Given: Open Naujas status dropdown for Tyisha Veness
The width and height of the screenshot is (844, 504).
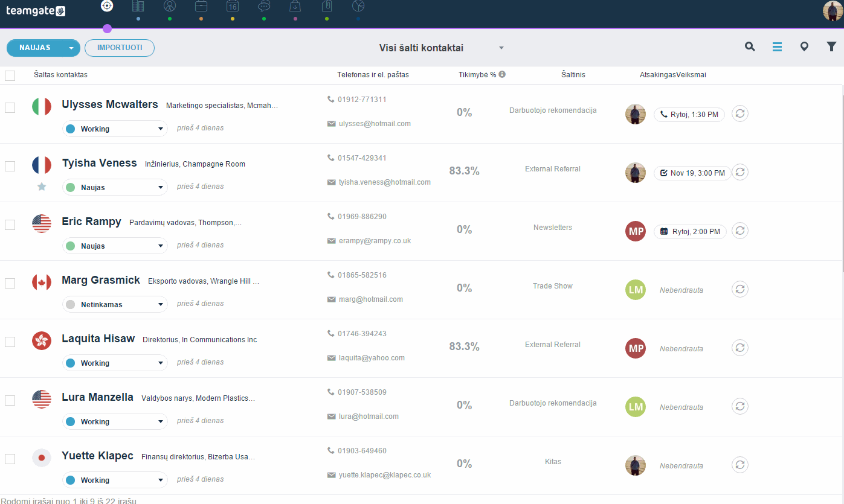Looking at the screenshot, I should click(115, 187).
